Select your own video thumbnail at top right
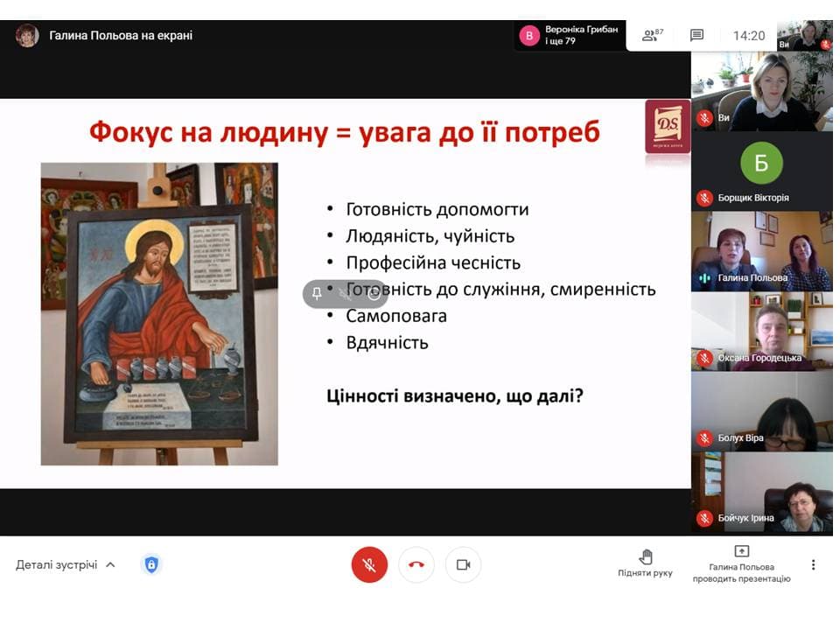Image resolution: width=840 pixels, height=630 pixels. (805, 35)
